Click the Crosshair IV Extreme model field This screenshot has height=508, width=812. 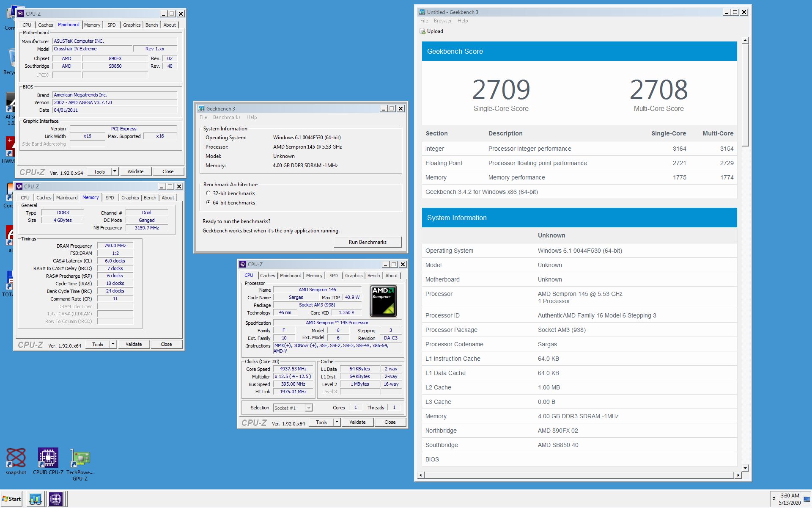(x=92, y=49)
